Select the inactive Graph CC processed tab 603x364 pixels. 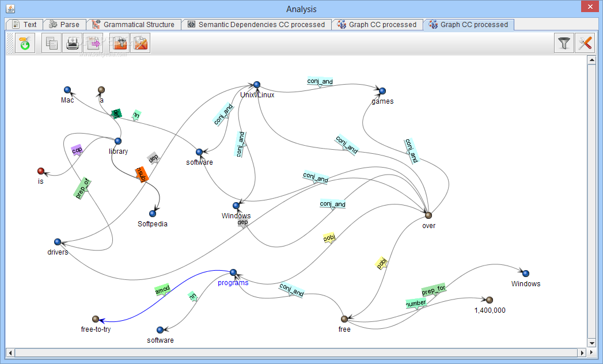pyautogui.click(x=377, y=25)
